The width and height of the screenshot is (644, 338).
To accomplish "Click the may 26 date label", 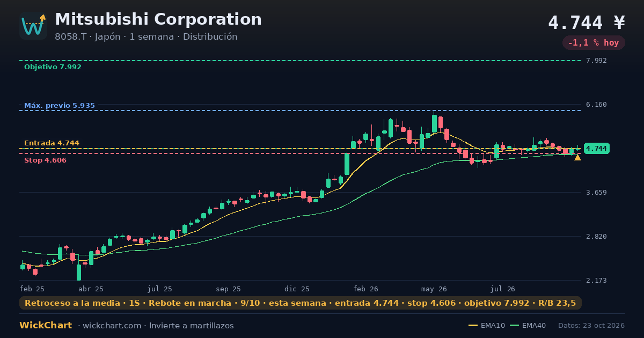I will coord(434,289).
